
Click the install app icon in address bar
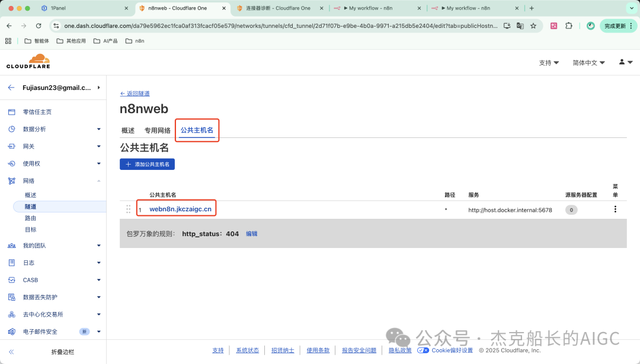pos(507,25)
